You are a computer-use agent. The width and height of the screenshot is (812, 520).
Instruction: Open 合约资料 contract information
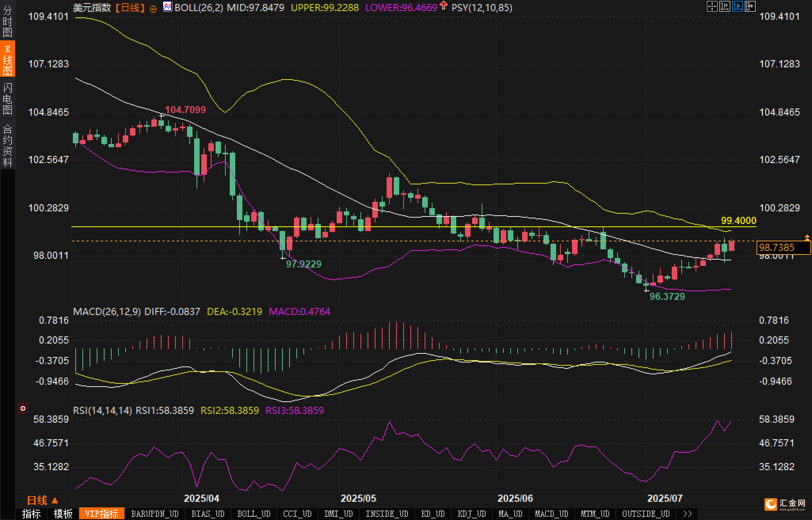[x=8, y=145]
